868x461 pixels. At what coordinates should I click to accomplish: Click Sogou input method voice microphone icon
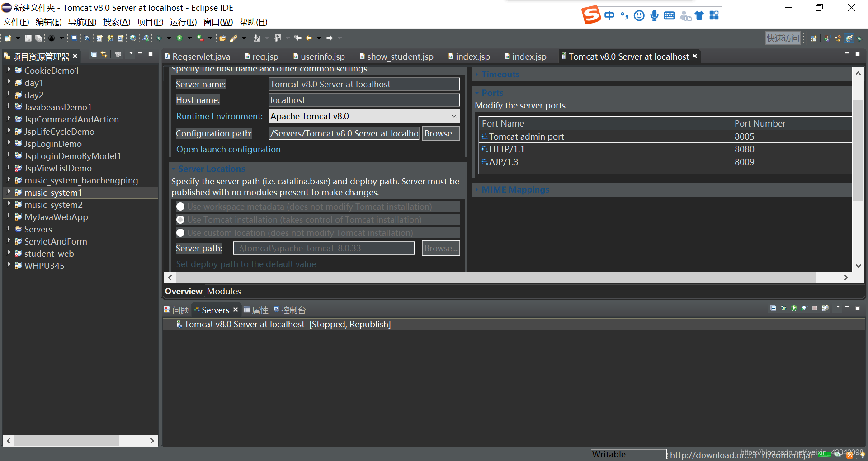click(x=654, y=15)
